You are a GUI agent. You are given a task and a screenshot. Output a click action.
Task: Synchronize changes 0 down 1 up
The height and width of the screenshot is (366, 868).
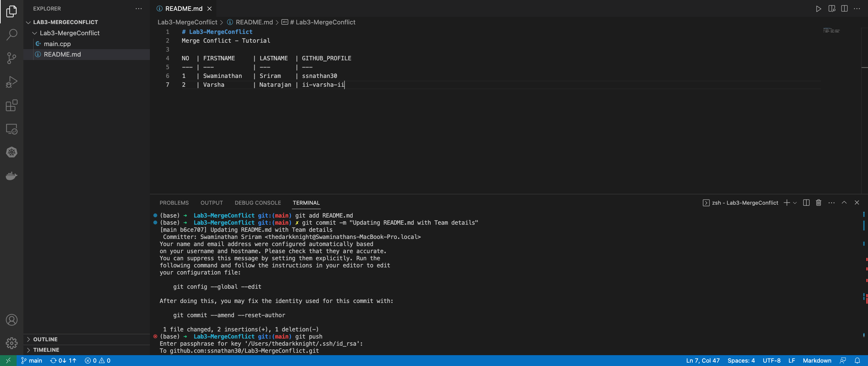[63, 361]
